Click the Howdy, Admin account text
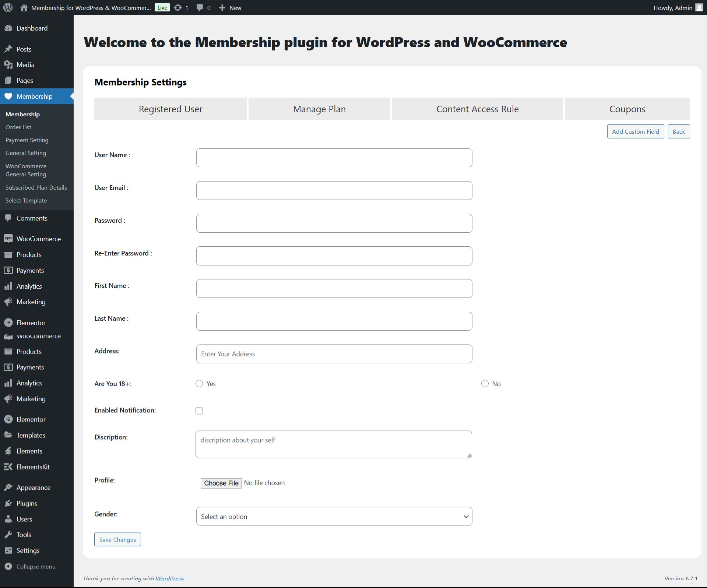 coord(673,8)
